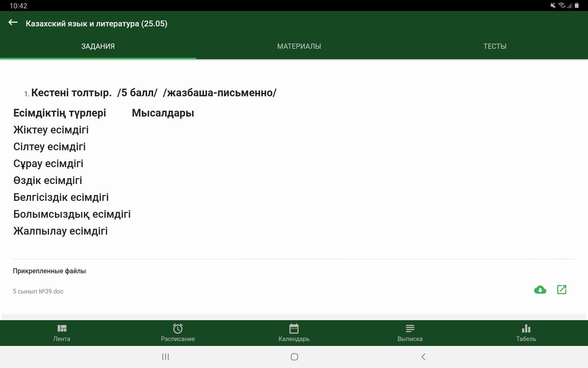Image resolution: width=588 pixels, height=368 pixels.
Task: Open the Лента feed icon
Action: click(62, 329)
